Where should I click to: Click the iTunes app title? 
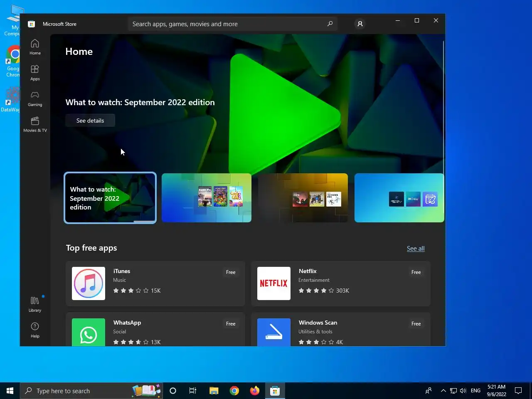coord(122,271)
